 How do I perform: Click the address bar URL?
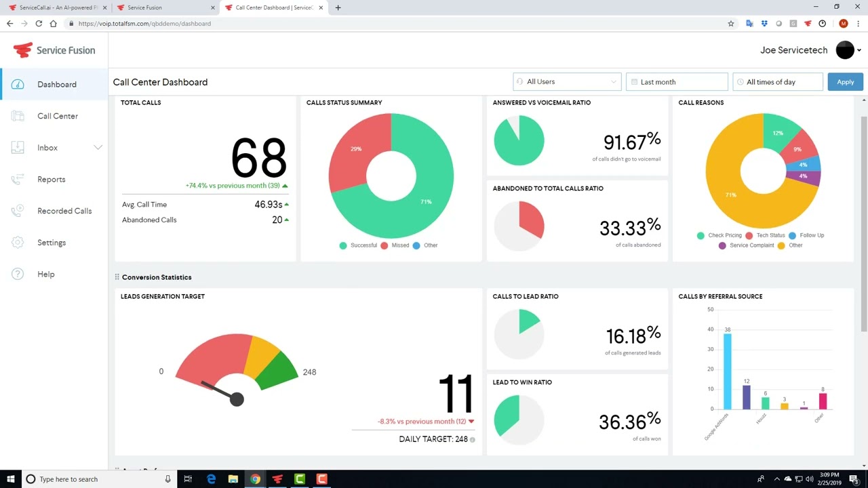coord(144,24)
